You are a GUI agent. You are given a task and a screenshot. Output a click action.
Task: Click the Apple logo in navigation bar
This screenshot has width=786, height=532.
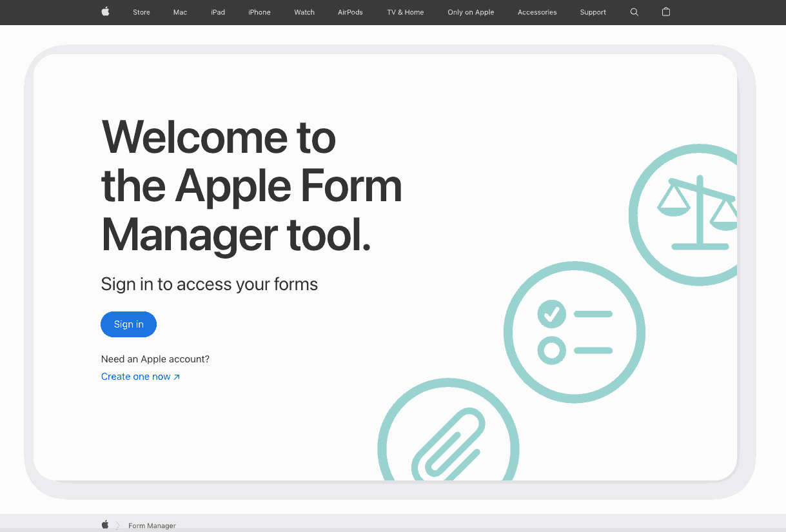tap(106, 12)
